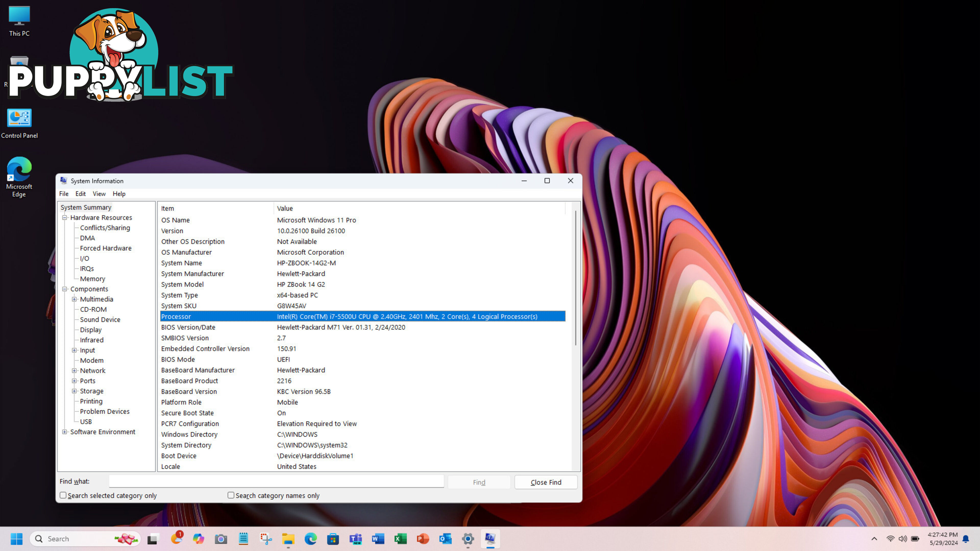Screen dimensions: 980x551
Task: Click the Find what input field
Action: tap(277, 481)
